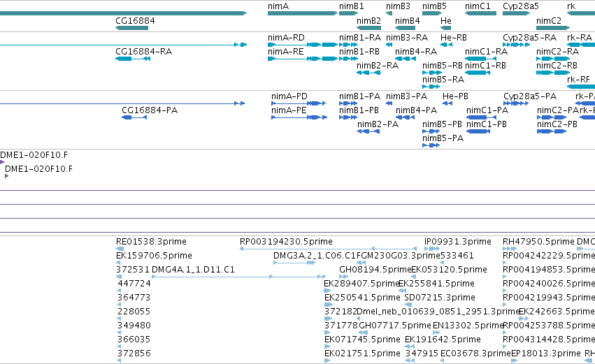This screenshot has height=364, width=595.
Task: Select EST RH47950.5prime
Action: pyautogui.click(x=510, y=249)
